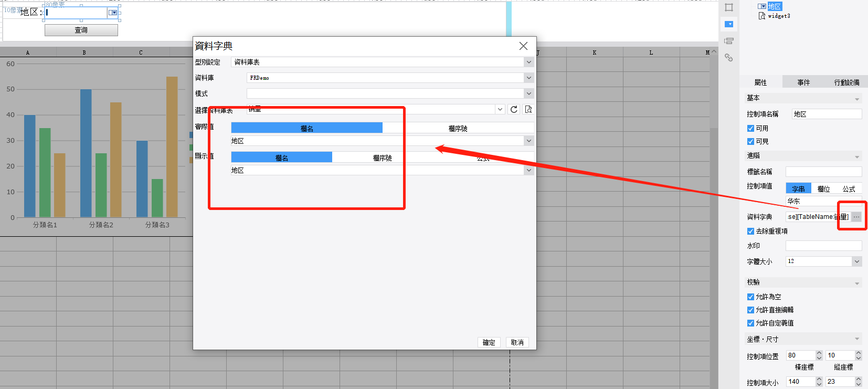Select 欄位 for 控制項值
868x389 pixels.
823,188
